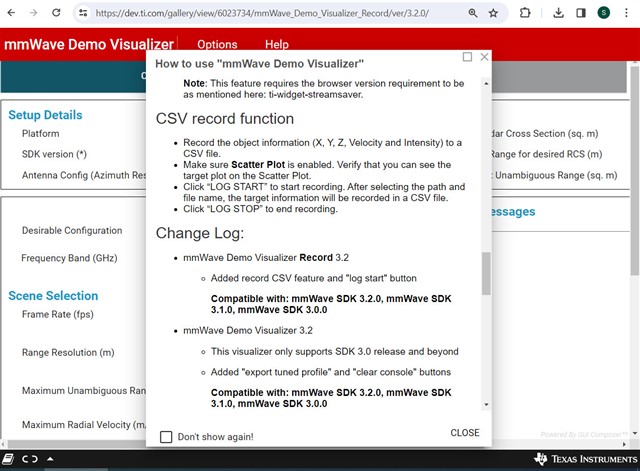Open the browser three-dot menu
Image resolution: width=640 pixels, height=471 pixels.
point(626,13)
